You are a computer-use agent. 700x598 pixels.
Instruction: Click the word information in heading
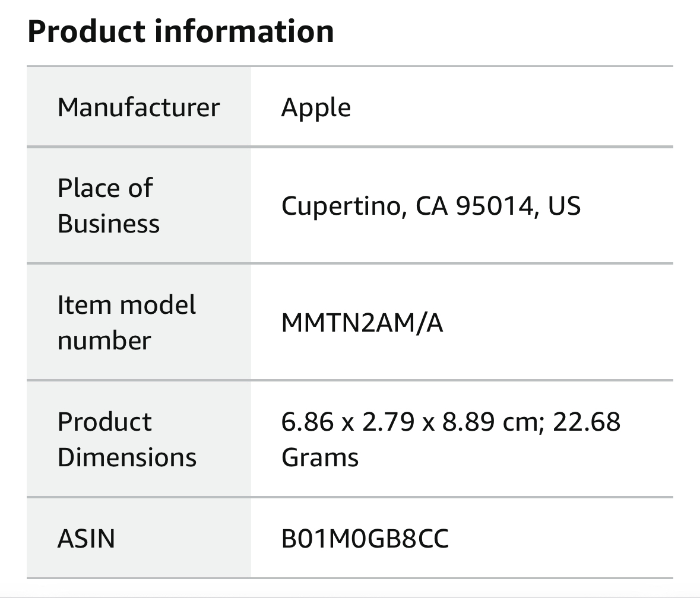pyautogui.click(x=244, y=31)
